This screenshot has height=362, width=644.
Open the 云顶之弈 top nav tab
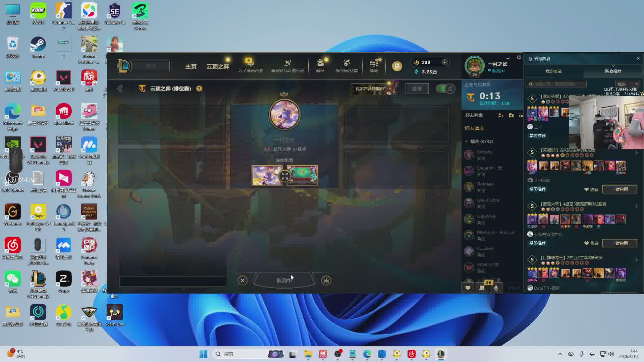click(x=218, y=66)
